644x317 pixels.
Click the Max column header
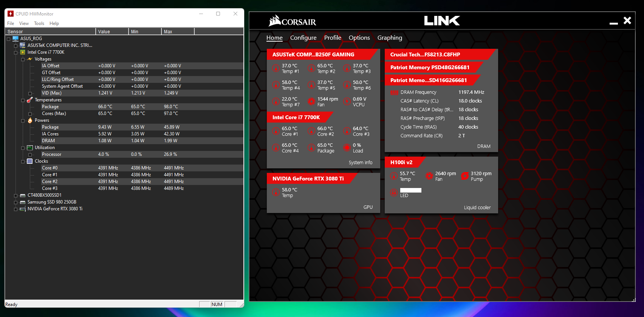pyautogui.click(x=178, y=31)
